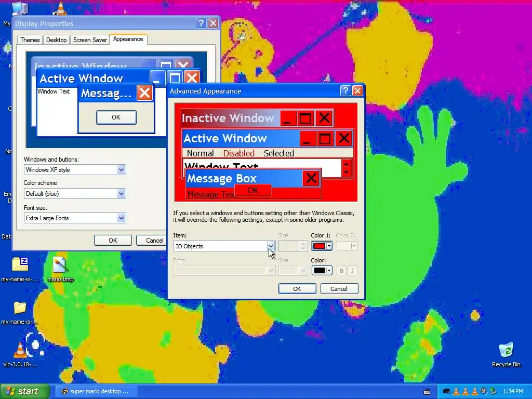Open the Color scheme Default (blue) dropdown

click(75, 194)
